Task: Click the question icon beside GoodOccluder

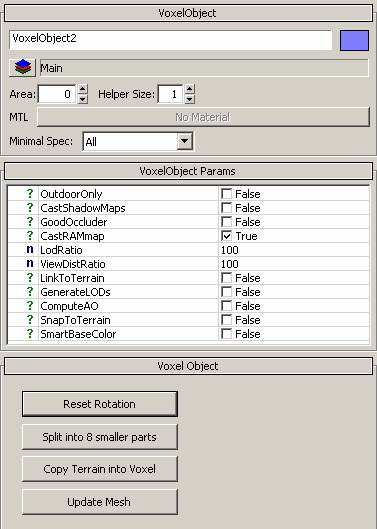Action: (x=30, y=222)
